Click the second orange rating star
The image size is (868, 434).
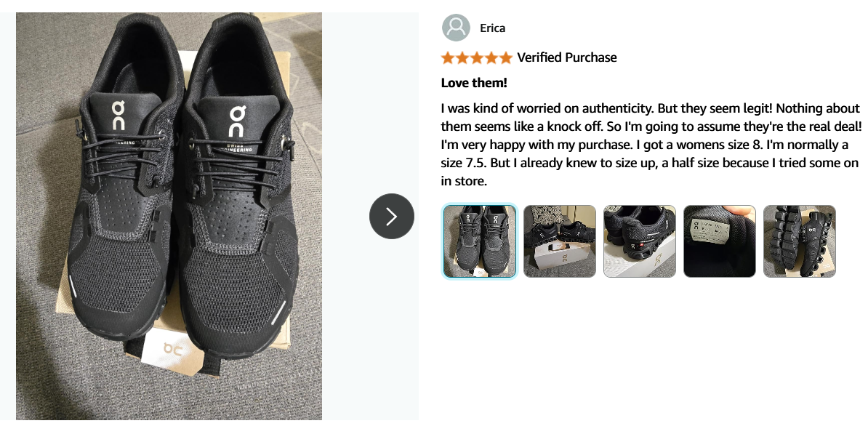462,58
